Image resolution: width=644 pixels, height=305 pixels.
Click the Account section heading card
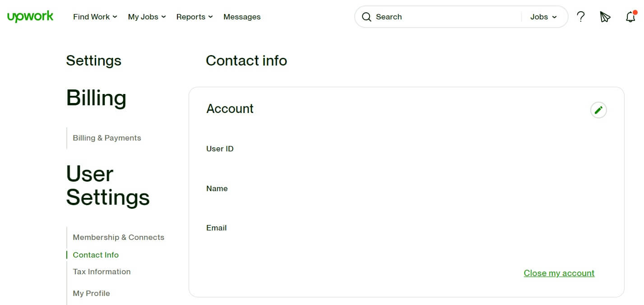(230, 108)
